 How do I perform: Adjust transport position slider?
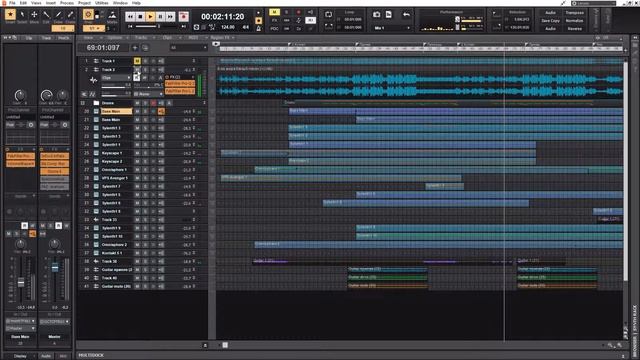click(158, 27)
